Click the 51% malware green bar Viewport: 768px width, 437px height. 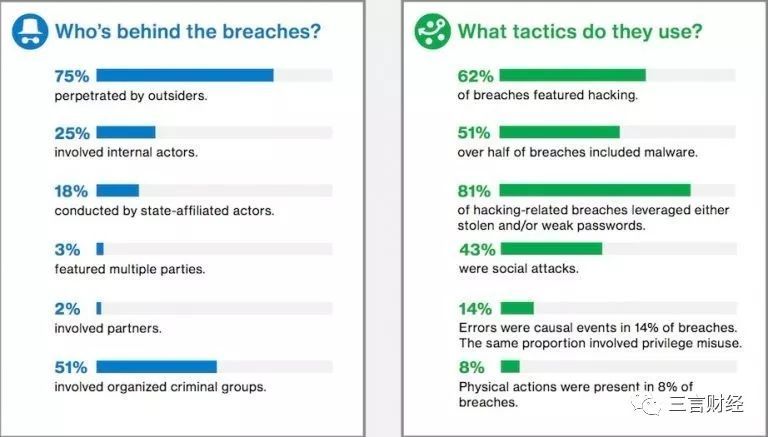[559, 133]
